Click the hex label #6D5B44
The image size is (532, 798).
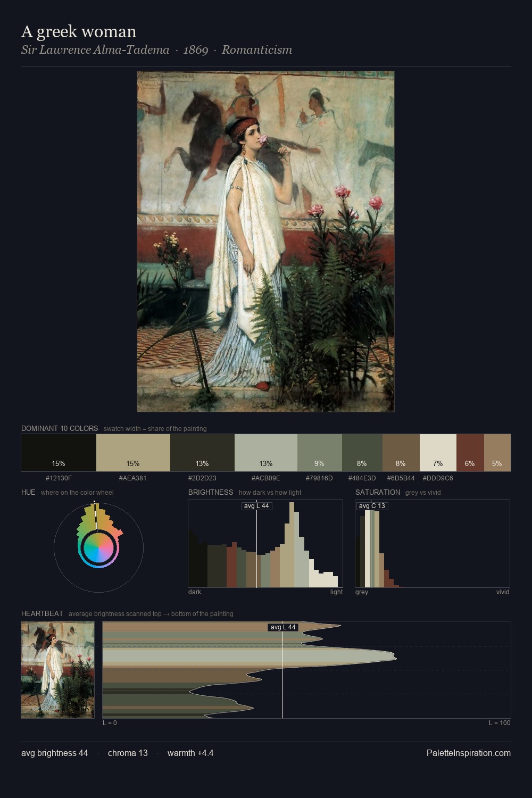(401, 478)
